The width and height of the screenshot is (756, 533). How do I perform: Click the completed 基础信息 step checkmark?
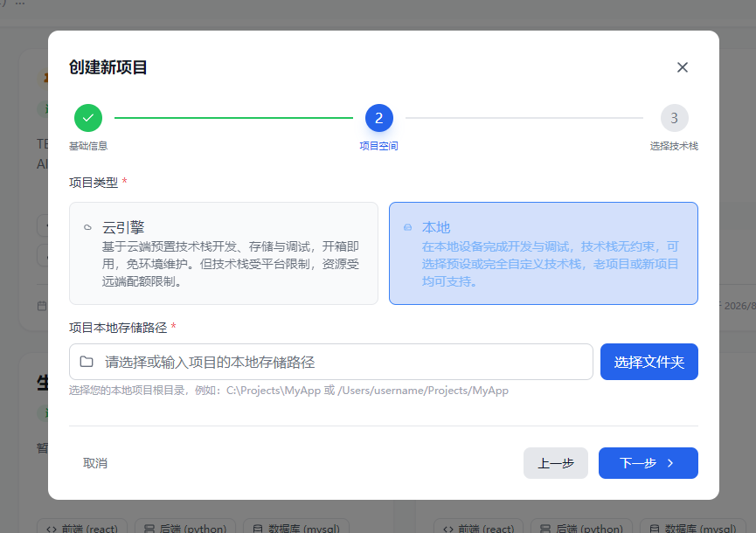[88, 118]
